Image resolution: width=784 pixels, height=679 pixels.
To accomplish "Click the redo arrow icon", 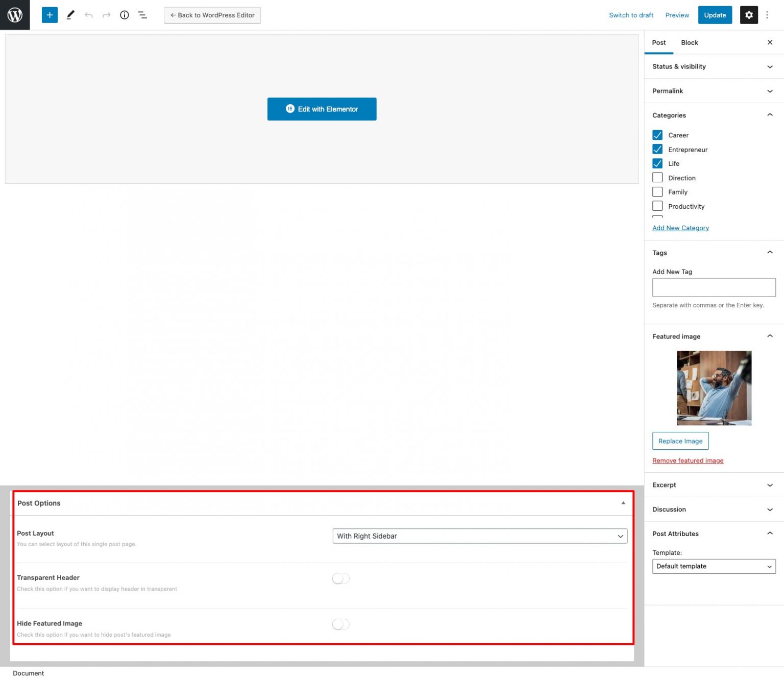I will pos(106,15).
